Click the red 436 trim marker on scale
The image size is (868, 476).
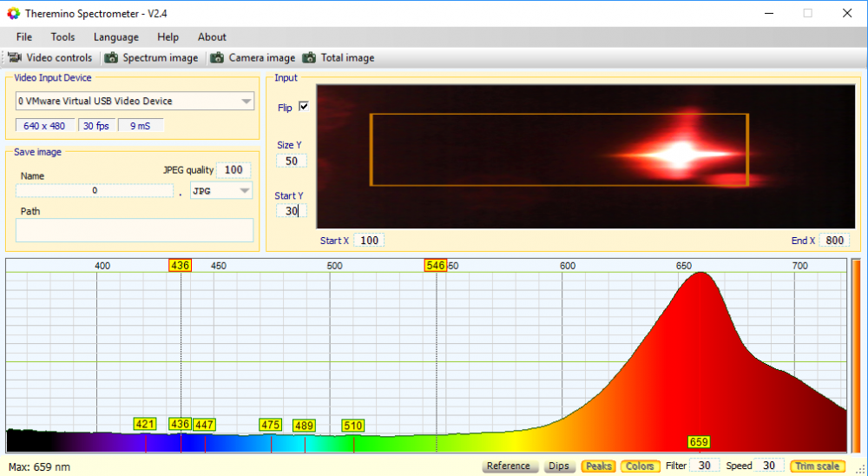[181, 266]
